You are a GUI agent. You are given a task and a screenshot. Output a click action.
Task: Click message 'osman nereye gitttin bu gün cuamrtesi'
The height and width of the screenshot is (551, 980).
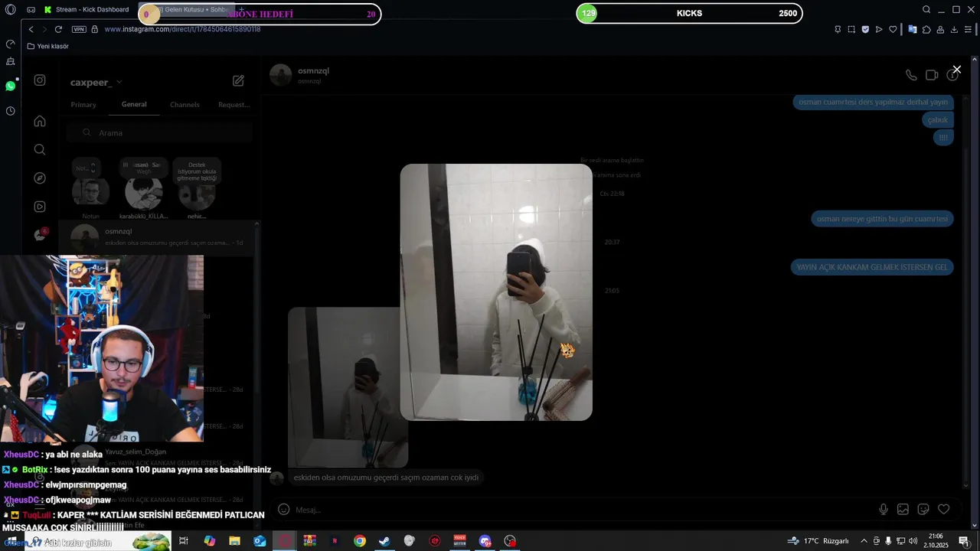[x=882, y=219]
